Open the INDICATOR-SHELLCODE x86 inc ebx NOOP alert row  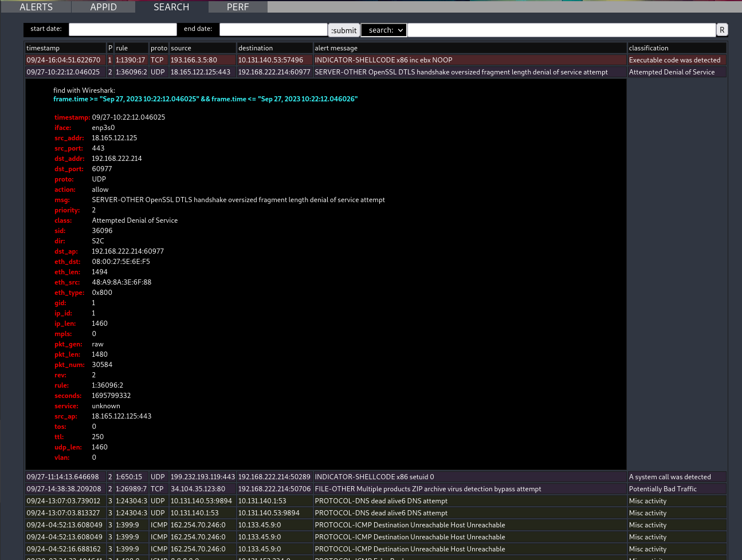tap(376, 60)
